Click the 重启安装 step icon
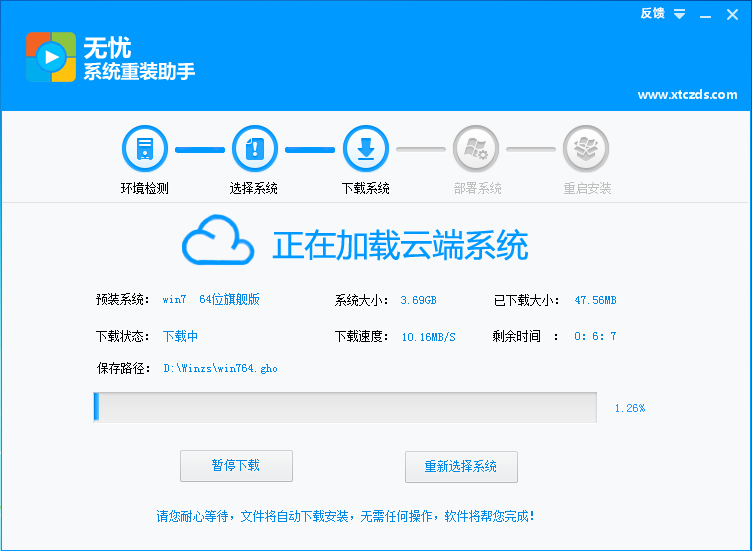Viewport: 752px width, 551px height. pyautogui.click(x=586, y=150)
